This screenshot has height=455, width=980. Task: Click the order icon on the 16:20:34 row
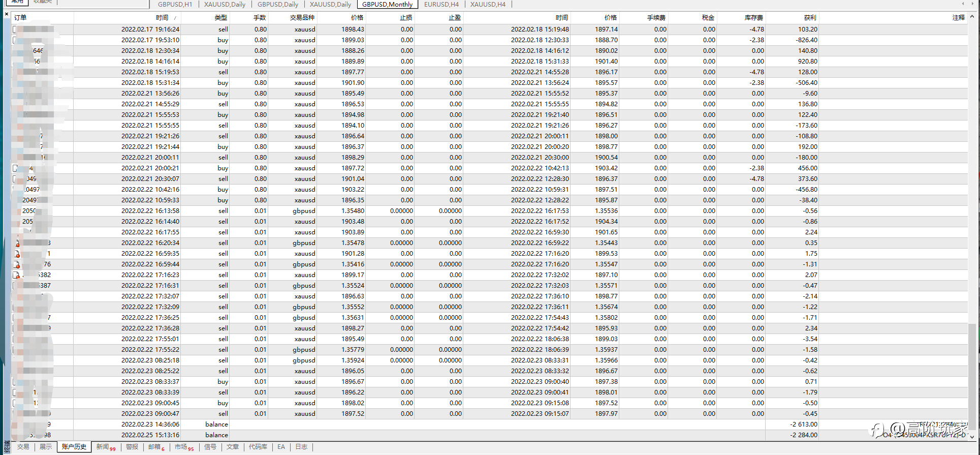point(16,243)
